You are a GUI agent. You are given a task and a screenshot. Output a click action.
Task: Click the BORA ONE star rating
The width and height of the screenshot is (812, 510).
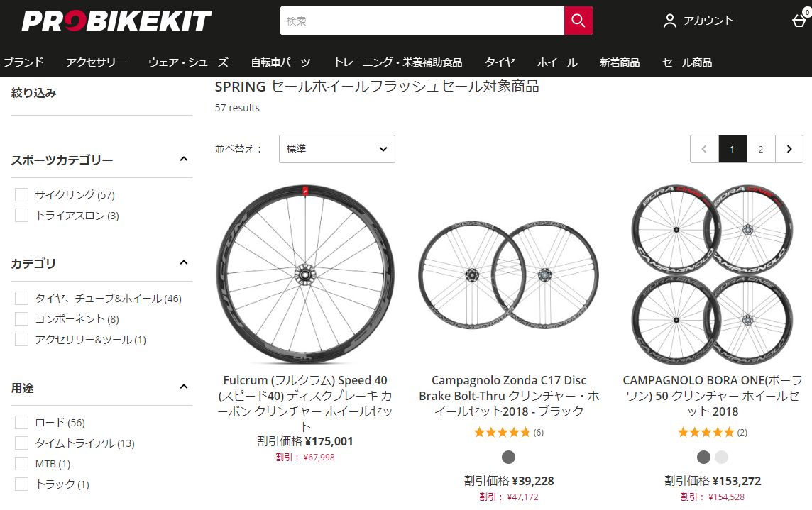707,431
